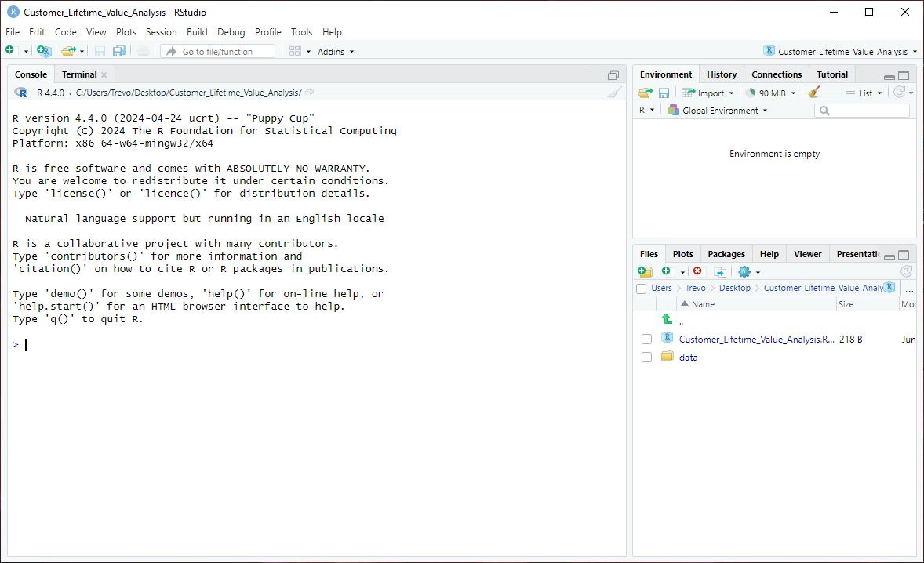
Task: Open the Addins dropdown
Action: click(x=336, y=52)
